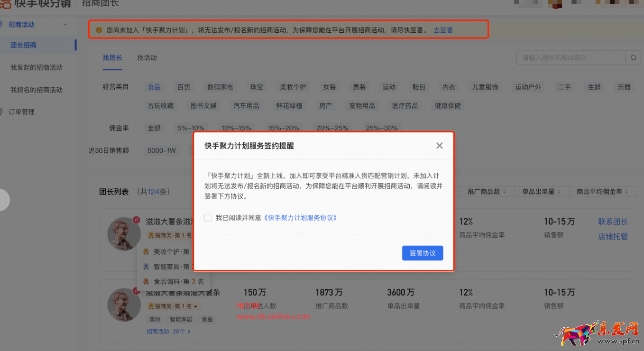
Task: Choose the 内衣 category filter
Action: [x=449, y=87]
